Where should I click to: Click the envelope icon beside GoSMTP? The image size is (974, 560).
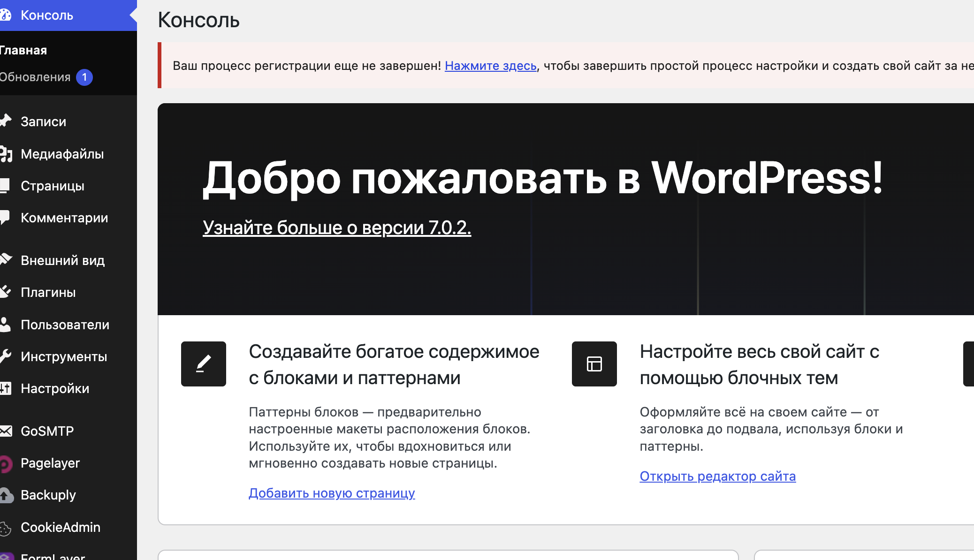click(6, 431)
